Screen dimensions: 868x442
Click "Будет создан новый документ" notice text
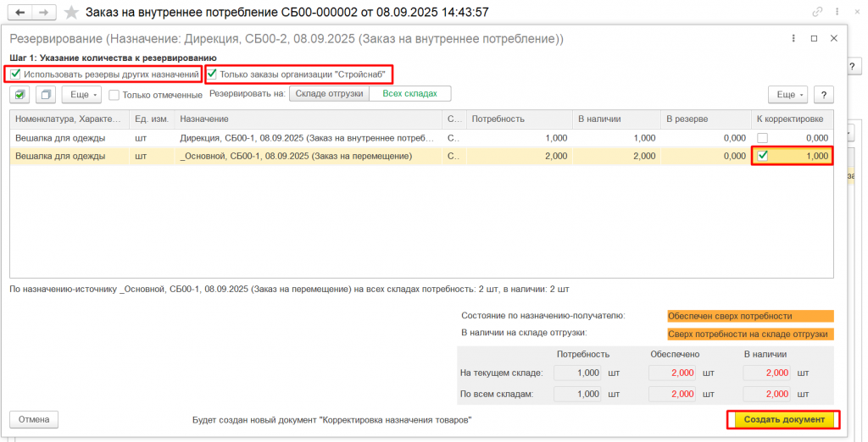332,420
